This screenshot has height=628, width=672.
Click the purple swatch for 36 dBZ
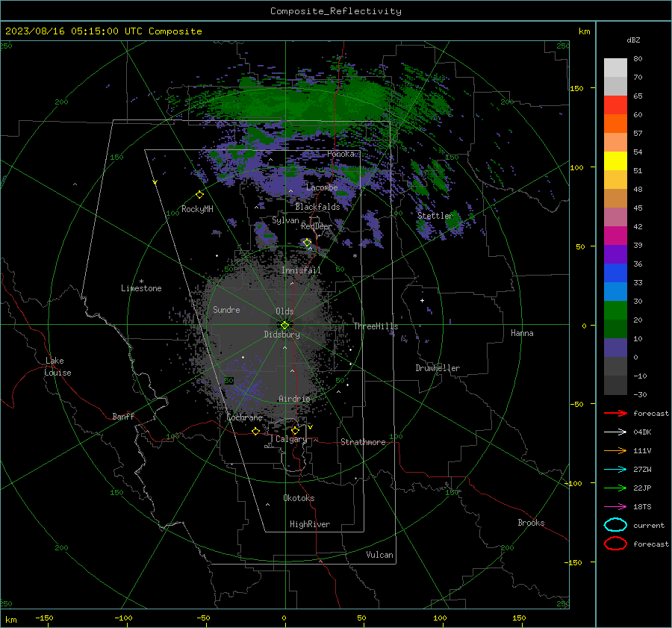(615, 254)
